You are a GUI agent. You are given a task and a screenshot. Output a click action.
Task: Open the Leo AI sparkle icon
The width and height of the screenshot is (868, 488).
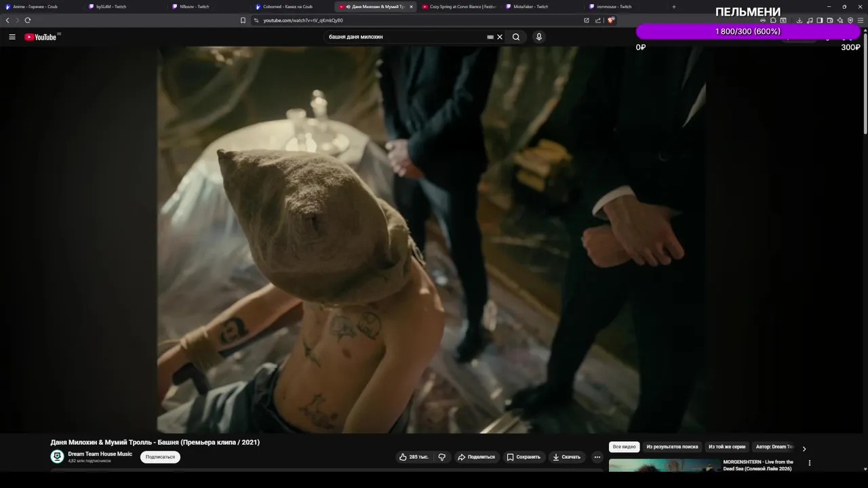click(x=840, y=20)
